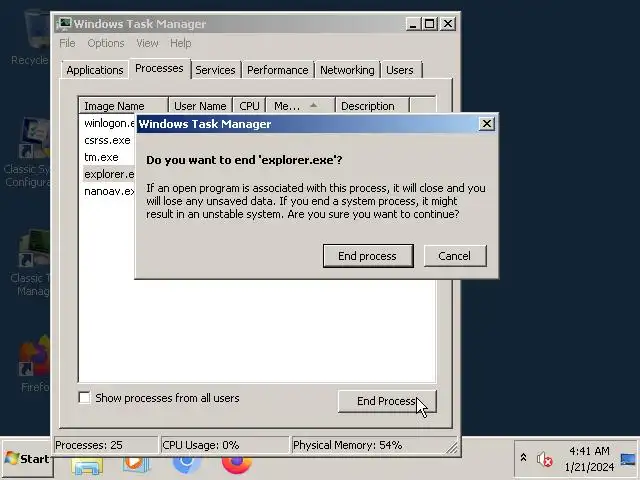The image size is (640, 480).
Task: Open the clock showing 4:41 AM
Action: (x=589, y=459)
